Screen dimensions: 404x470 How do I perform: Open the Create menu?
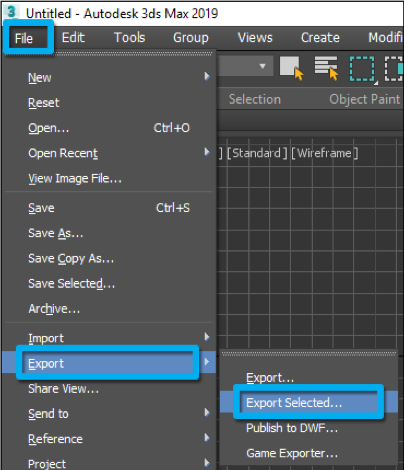(320, 38)
